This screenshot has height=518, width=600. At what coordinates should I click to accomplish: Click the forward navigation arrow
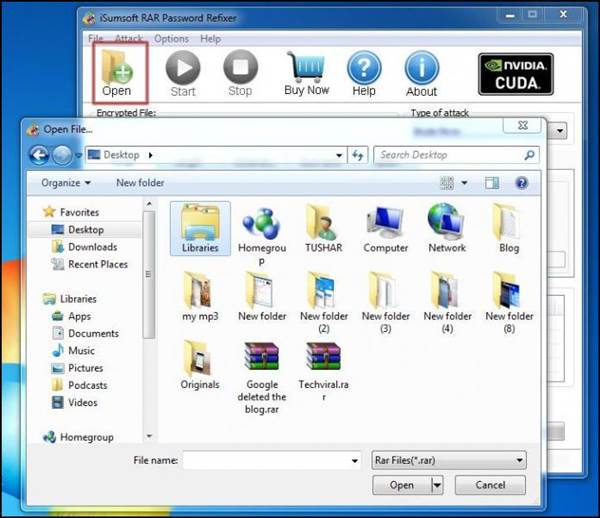coord(62,155)
